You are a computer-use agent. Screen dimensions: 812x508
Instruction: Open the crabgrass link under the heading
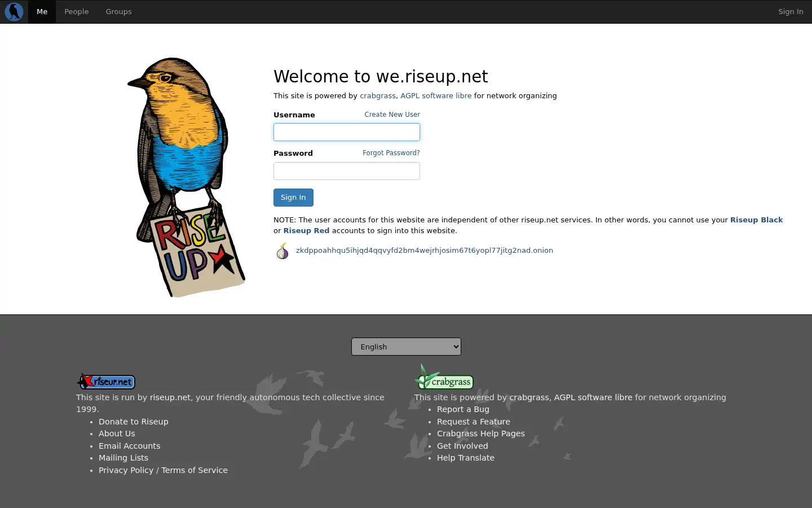(378, 96)
